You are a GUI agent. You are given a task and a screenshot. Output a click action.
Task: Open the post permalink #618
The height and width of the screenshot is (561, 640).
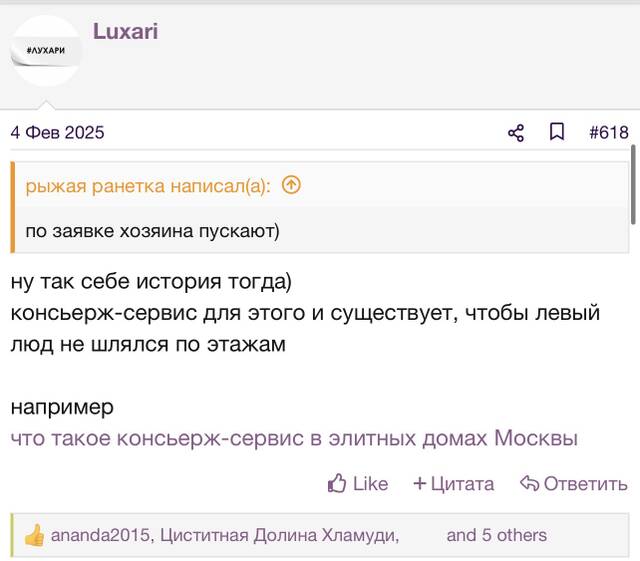[x=609, y=133]
